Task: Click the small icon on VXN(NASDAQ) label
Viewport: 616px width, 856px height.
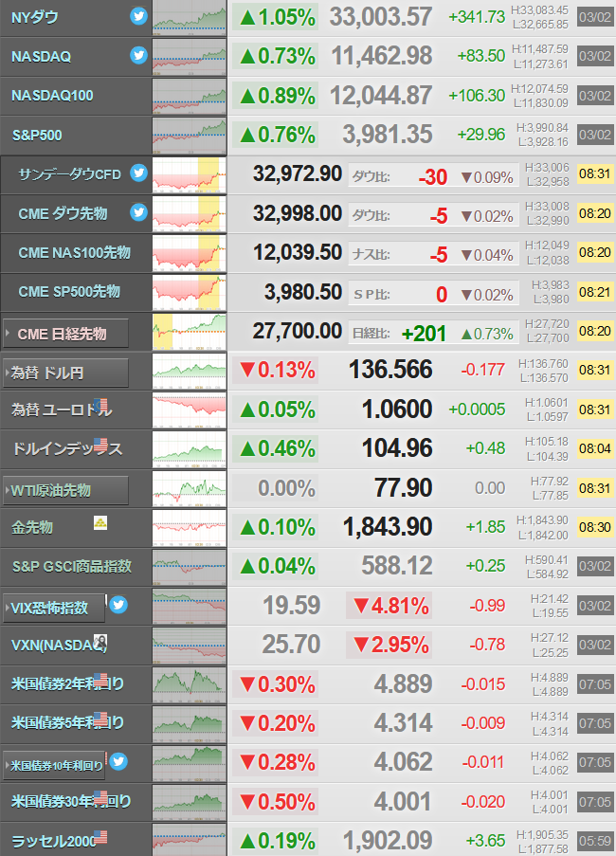Action: click(x=100, y=641)
